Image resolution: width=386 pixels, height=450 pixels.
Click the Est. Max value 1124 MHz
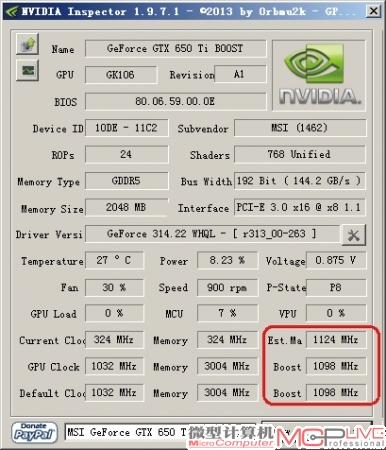pyautogui.click(x=336, y=340)
